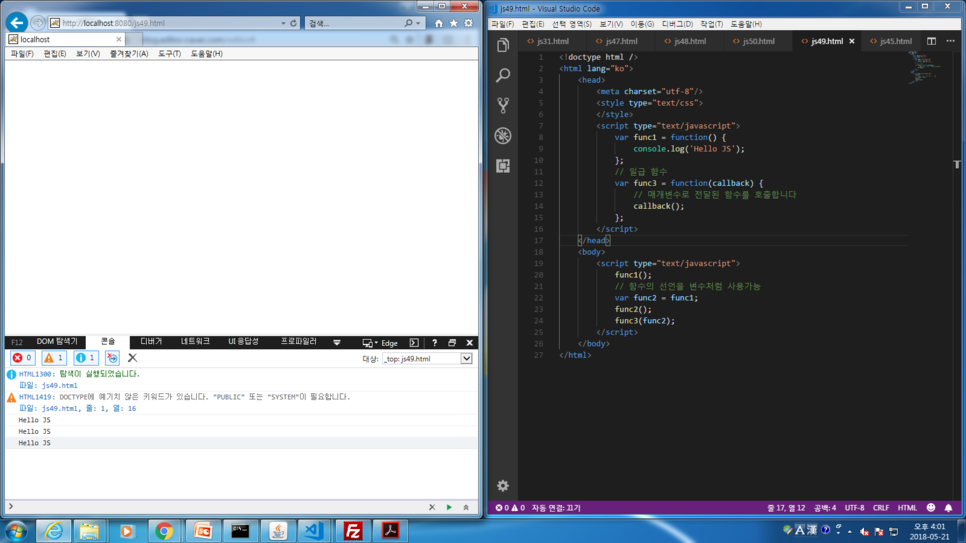Image resolution: width=966 pixels, height=543 pixels.
Task: Clear the console with the X icon
Action: (x=132, y=357)
